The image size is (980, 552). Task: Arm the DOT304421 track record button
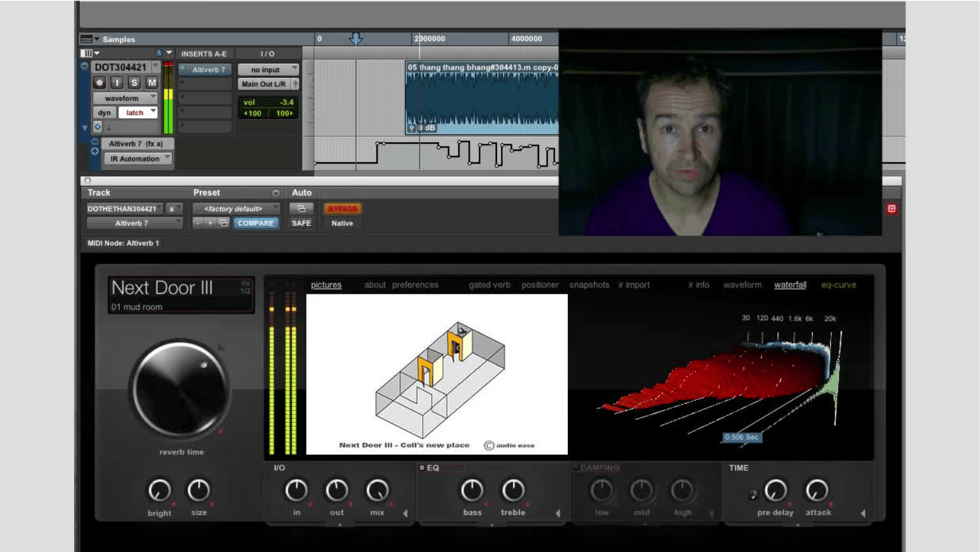(x=100, y=82)
